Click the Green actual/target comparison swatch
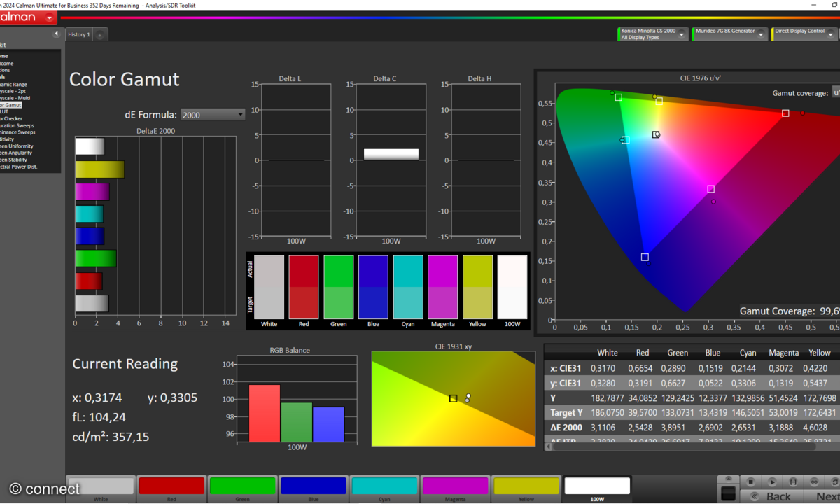 click(339, 287)
